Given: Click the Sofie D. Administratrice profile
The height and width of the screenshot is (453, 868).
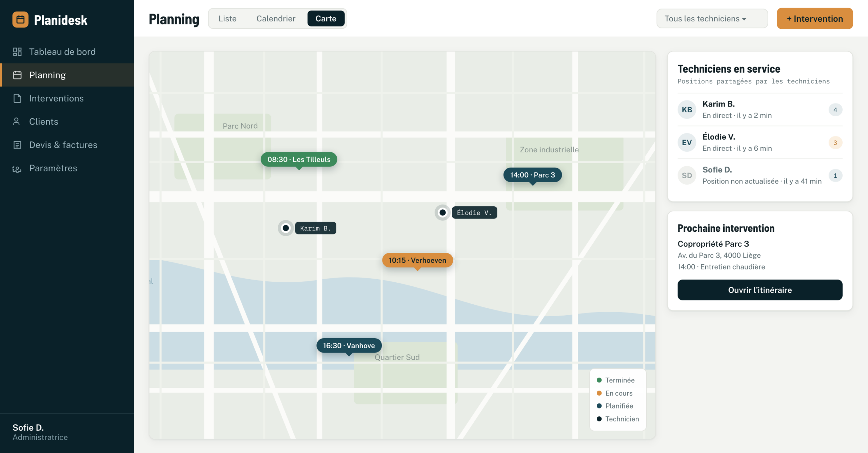Looking at the screenshot, I should point(40,432).
